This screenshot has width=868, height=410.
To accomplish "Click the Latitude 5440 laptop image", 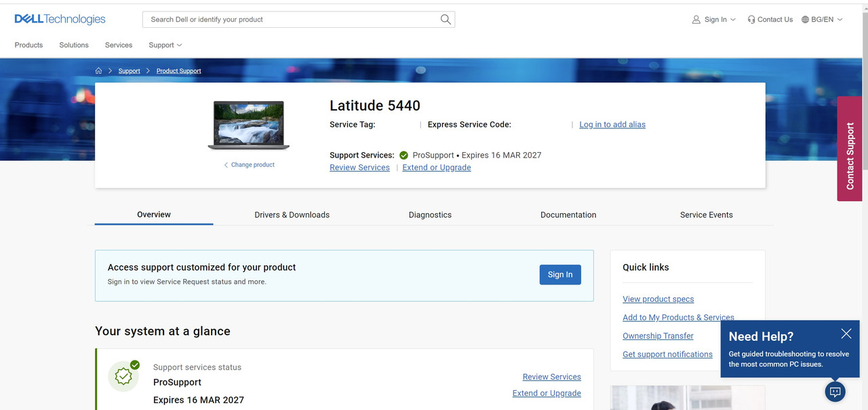I will tap(249, 126).
